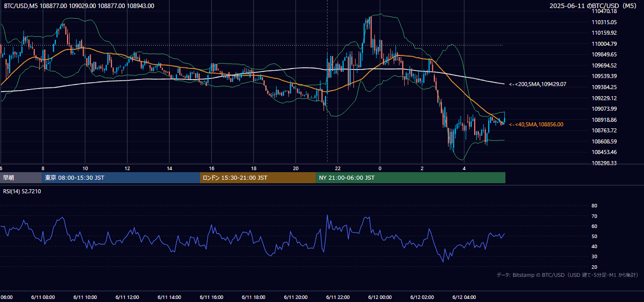Click price axis label 108763.72
This screenshot has width=644, height=302.
[604, 130]
